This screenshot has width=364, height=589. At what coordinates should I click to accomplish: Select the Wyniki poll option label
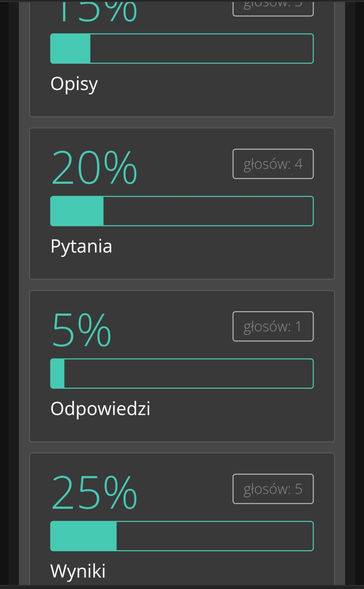pos(78,571)
